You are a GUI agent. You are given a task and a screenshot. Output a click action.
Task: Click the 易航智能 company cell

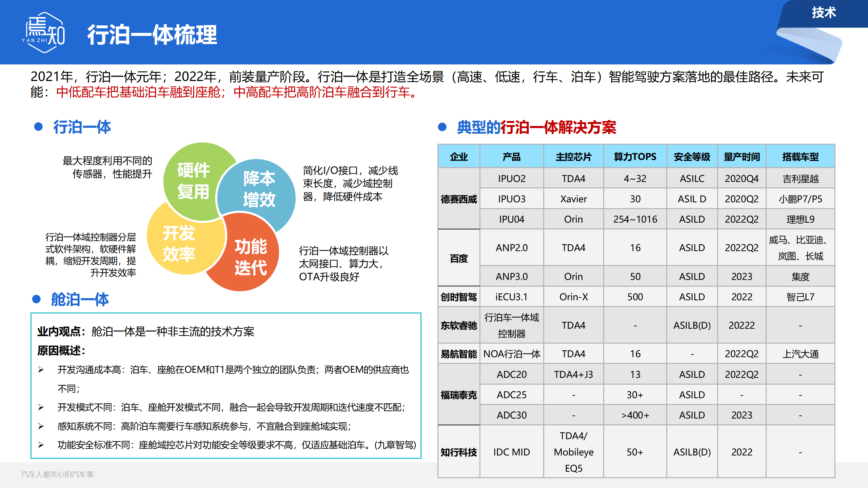tap(459, 354)
